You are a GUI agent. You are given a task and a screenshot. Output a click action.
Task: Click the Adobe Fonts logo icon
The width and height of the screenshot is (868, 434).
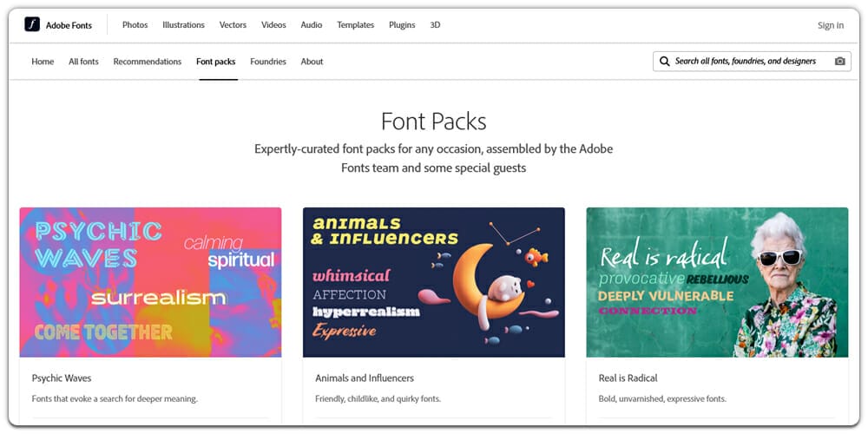tap(32, 24)
